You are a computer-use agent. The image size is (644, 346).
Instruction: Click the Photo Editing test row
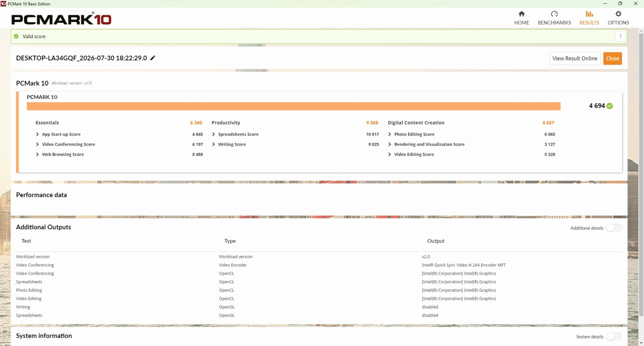coord(29,290)
